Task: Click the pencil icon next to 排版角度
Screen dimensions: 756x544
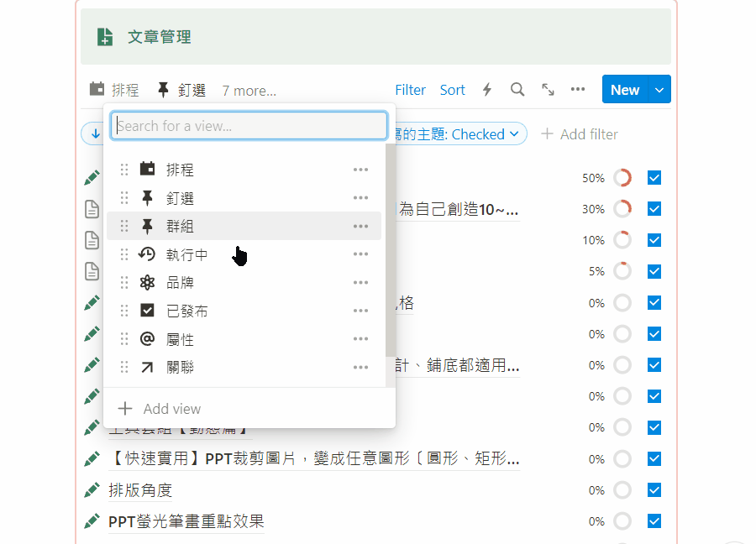Action: click(x=92, y=489)
